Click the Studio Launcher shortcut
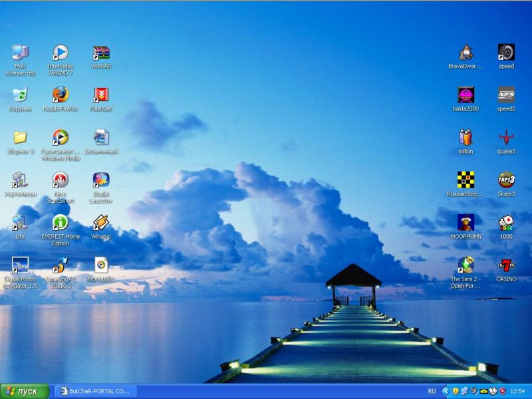 (100, 180)
